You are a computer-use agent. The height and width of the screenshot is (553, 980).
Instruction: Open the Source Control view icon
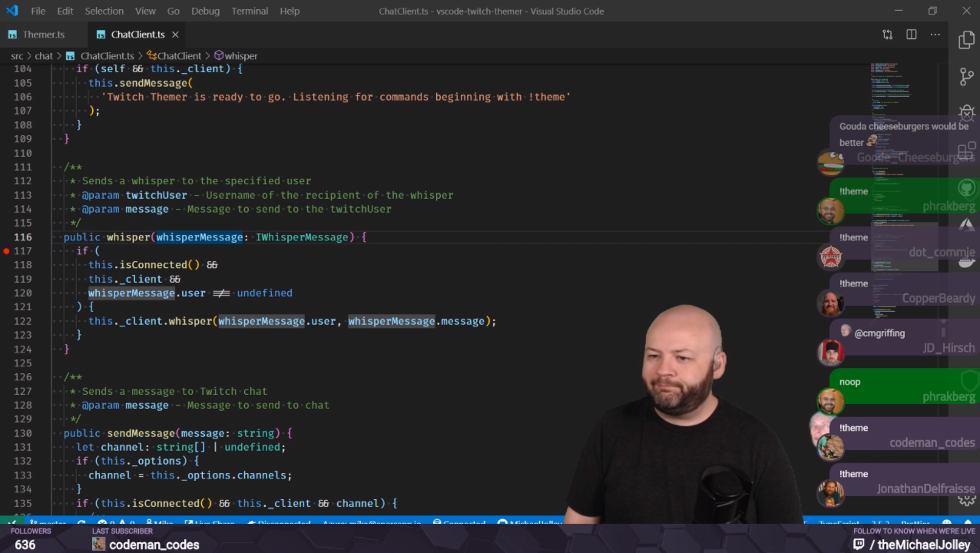[x=966, y=77]
